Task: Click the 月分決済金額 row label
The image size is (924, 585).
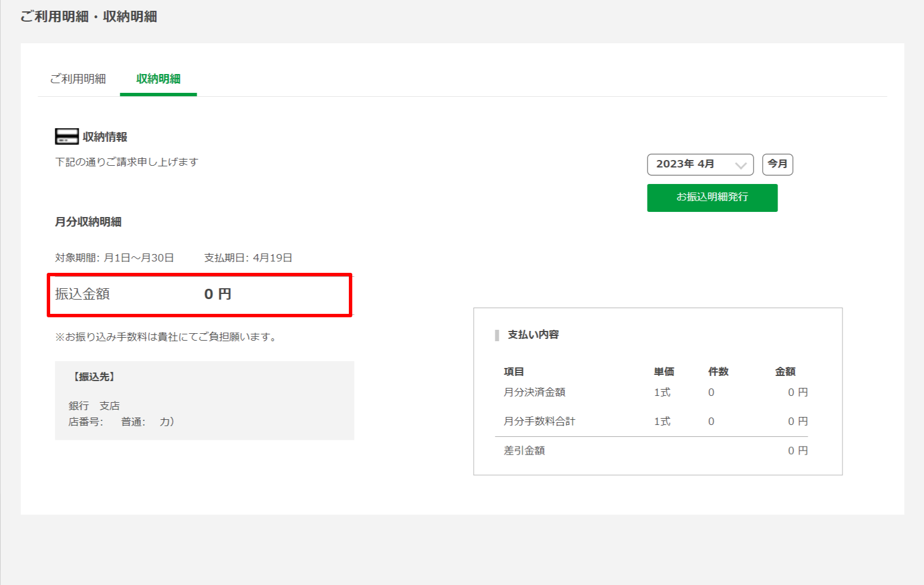Action: point(535,392)
